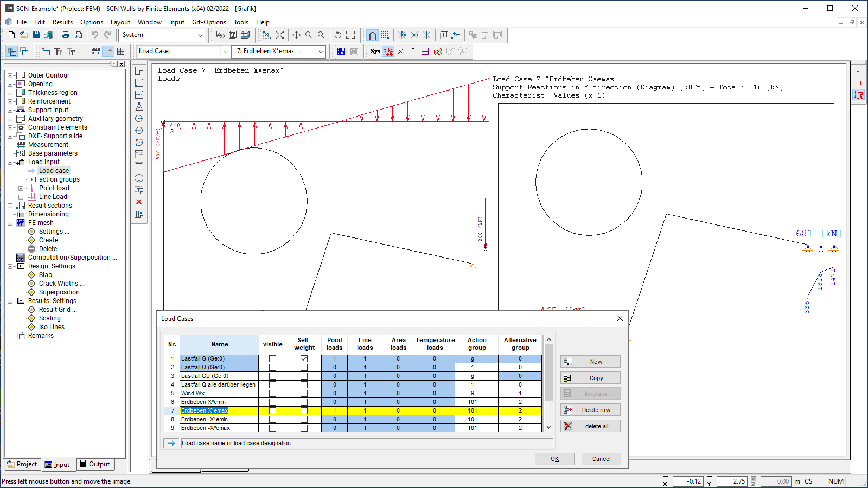Collapse the FE mesh tree node
The image size is (868, 488).
click(x=10, y=223)
